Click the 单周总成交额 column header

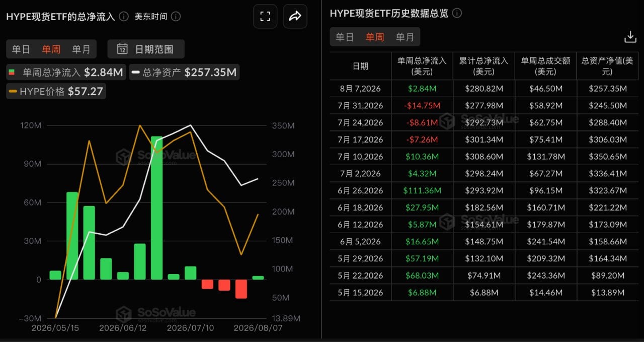point(545,66)
